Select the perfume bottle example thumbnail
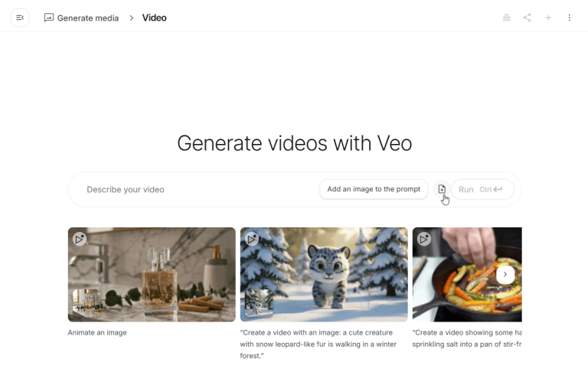 pos(152,274)
